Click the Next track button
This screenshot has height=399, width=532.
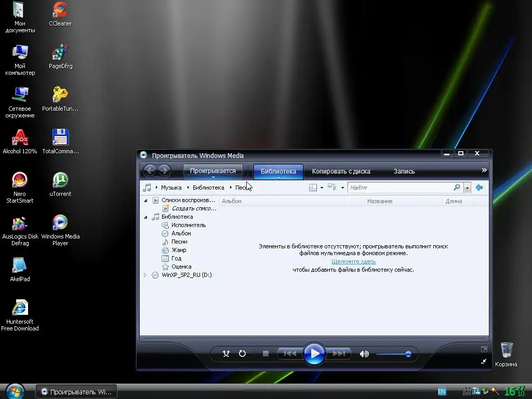click(339, 354)
